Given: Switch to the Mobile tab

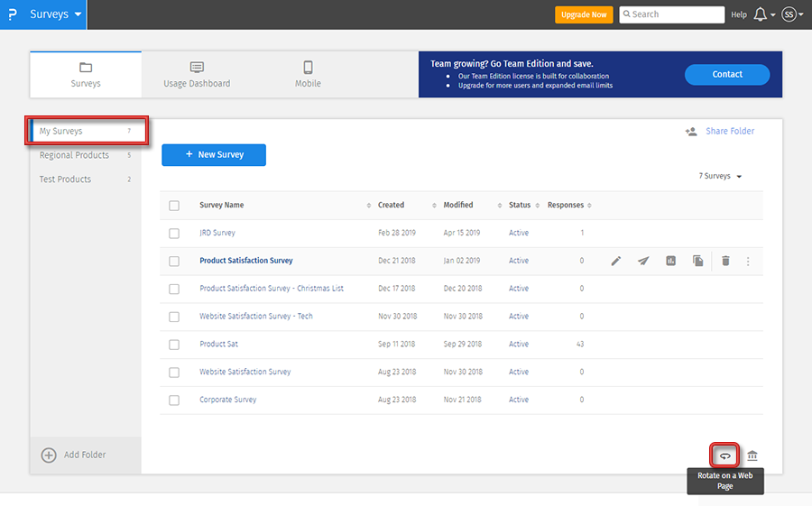Looking at the screenshot, I should tap(308, 74).
